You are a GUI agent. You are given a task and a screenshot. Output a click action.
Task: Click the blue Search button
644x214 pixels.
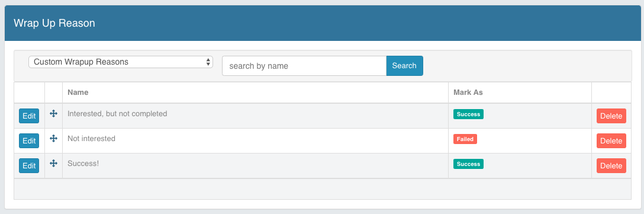point(404,66)
